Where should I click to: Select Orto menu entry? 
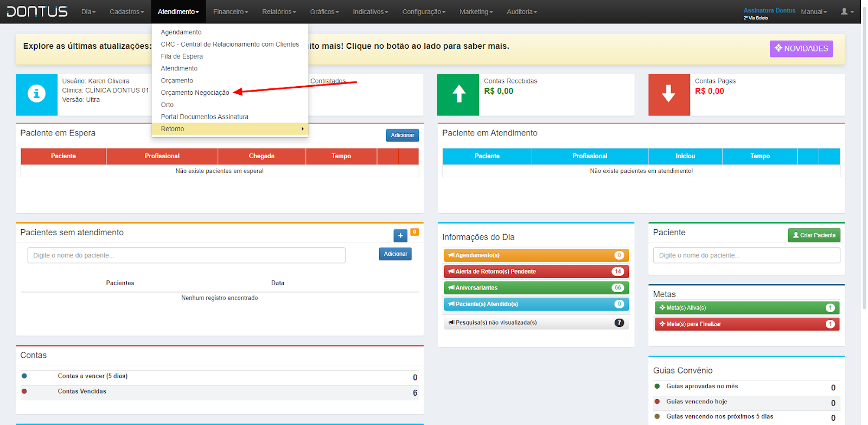click(x=230, y=105)
